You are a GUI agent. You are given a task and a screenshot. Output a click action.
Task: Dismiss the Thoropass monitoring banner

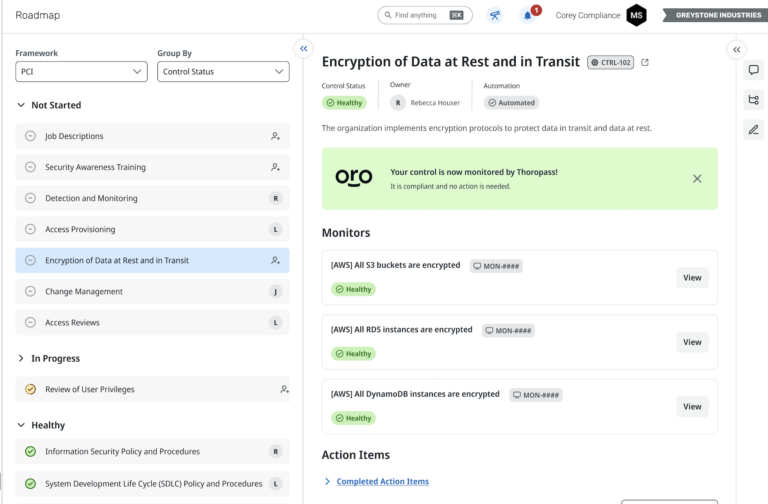pyautogui.click(x=697, y=178)
